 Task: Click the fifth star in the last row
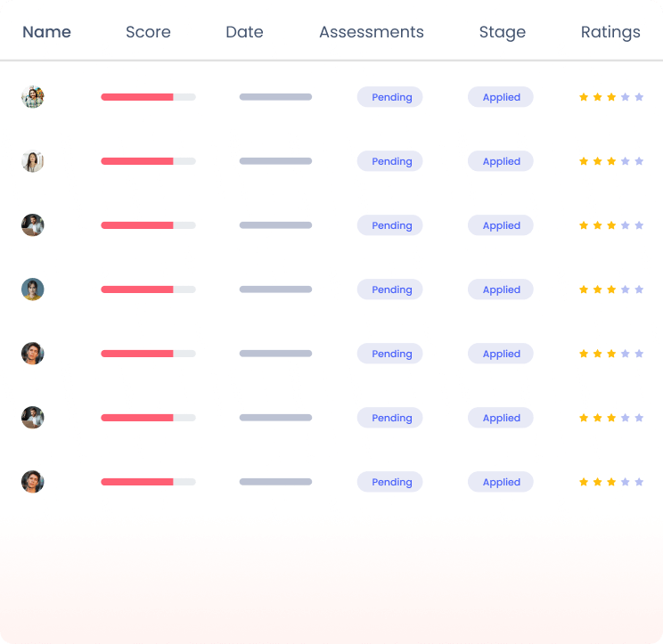pyautogui.click(x=639, y=482)
